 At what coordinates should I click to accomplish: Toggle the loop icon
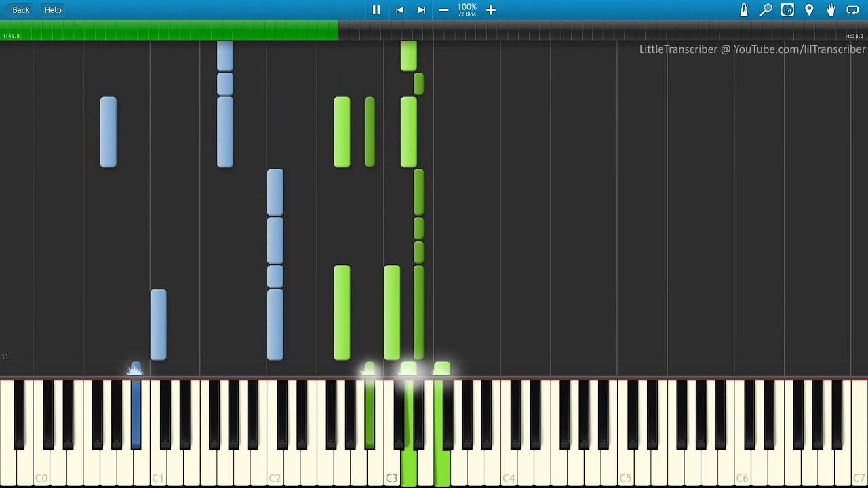pyautogui.click(x=852, y=10)
